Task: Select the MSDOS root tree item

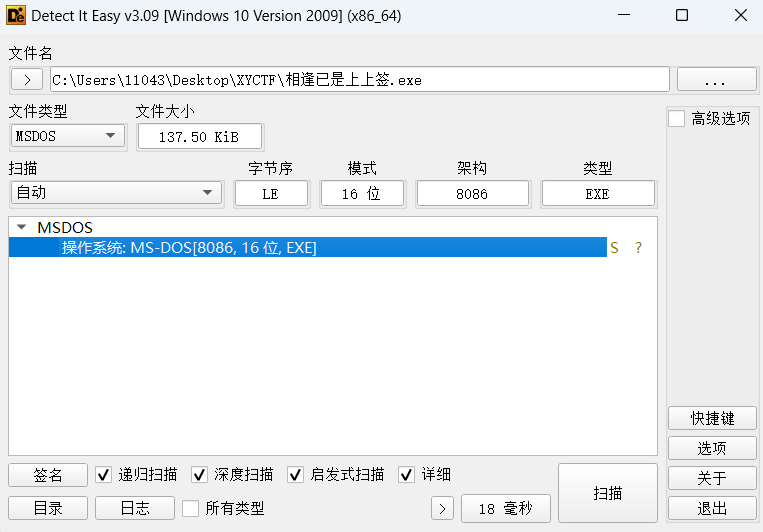Action: pyautogui.click(x=65, y=227)
